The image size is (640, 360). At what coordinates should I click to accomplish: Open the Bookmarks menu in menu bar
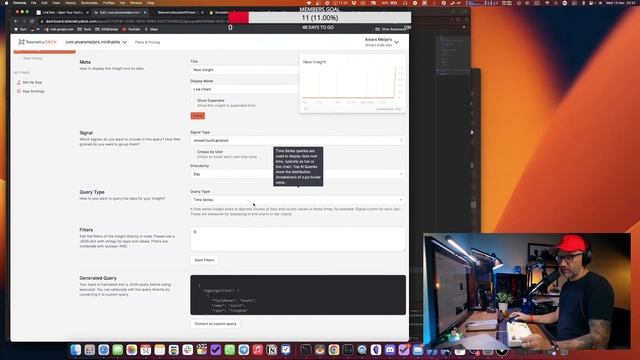point(89,2)
